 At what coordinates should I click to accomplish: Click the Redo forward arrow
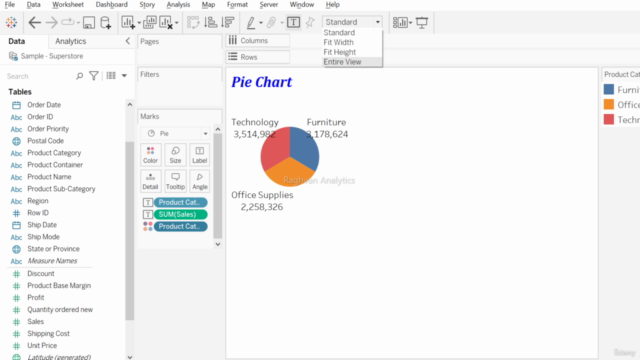tap(51, 22)
